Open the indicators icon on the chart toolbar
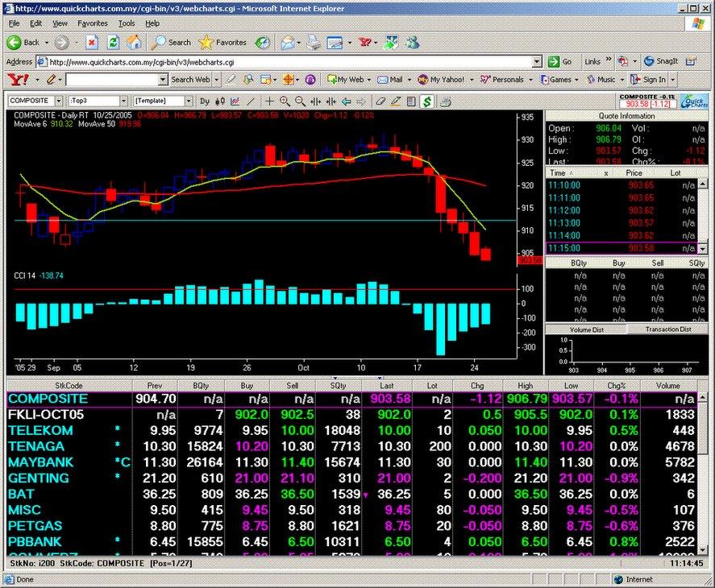This screenshot has width=715, height=588. coord(235,101)
